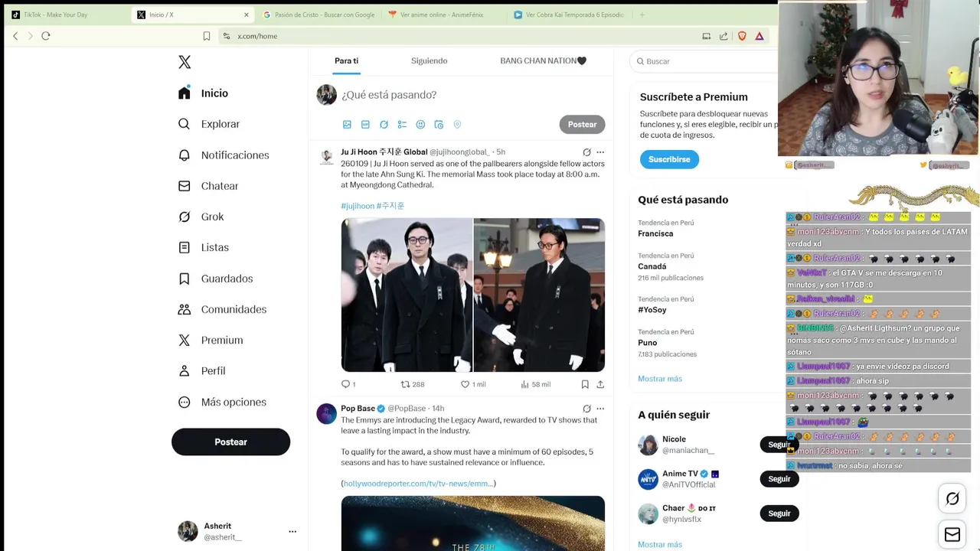Open more menu on Pop Base post
The image size is (980, 551).
tap(600, 409)
